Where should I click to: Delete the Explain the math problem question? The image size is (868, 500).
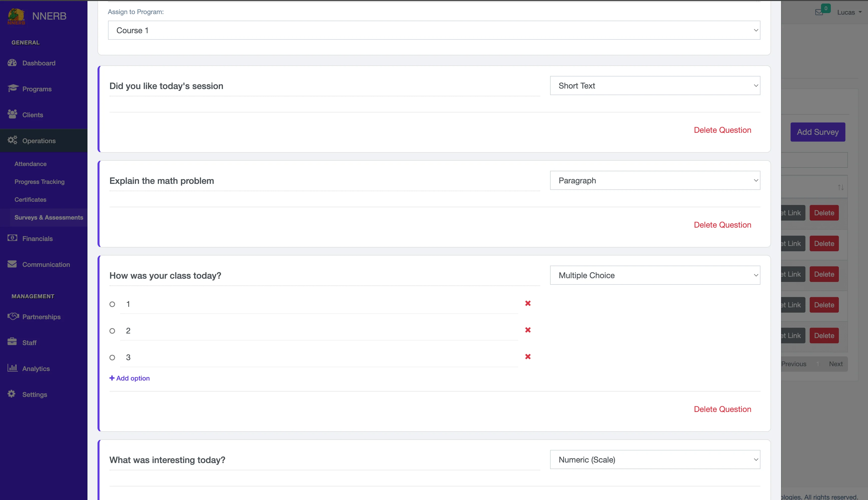point(722,225)
